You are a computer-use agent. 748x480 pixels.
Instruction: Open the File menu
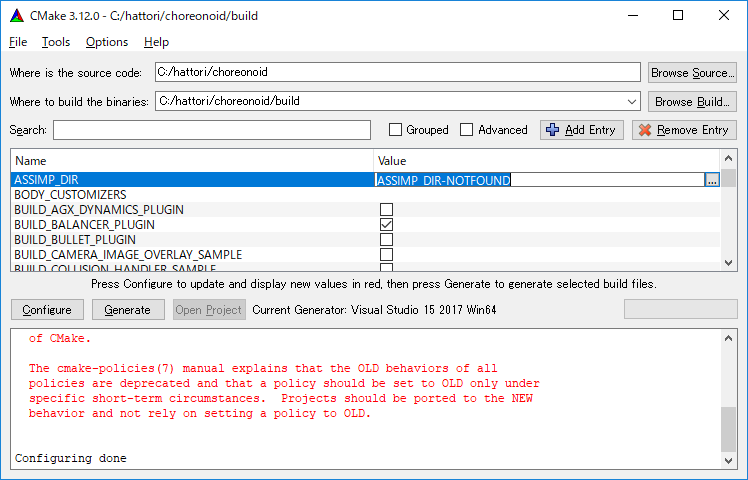click(18, 42)
